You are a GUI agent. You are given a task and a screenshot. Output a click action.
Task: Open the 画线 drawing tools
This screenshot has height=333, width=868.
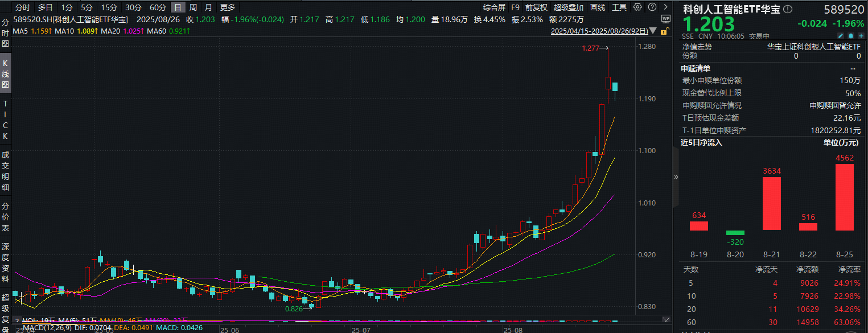tap(598, 7)
